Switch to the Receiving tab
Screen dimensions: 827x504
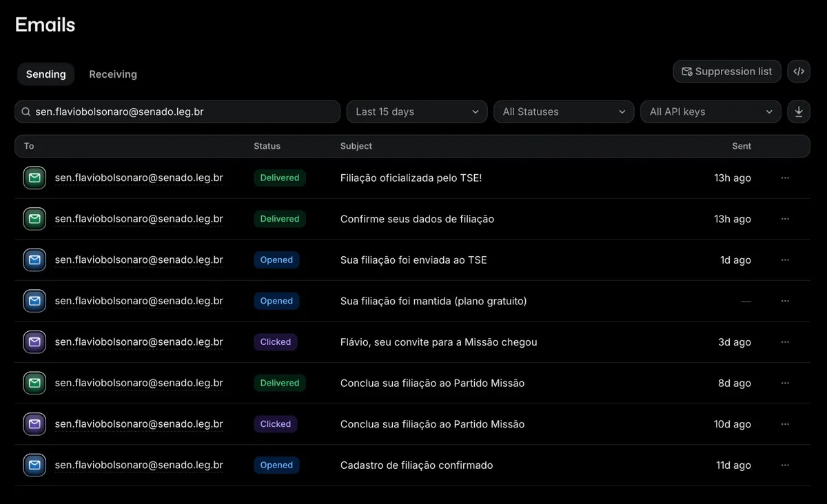(x=113, y=74)
